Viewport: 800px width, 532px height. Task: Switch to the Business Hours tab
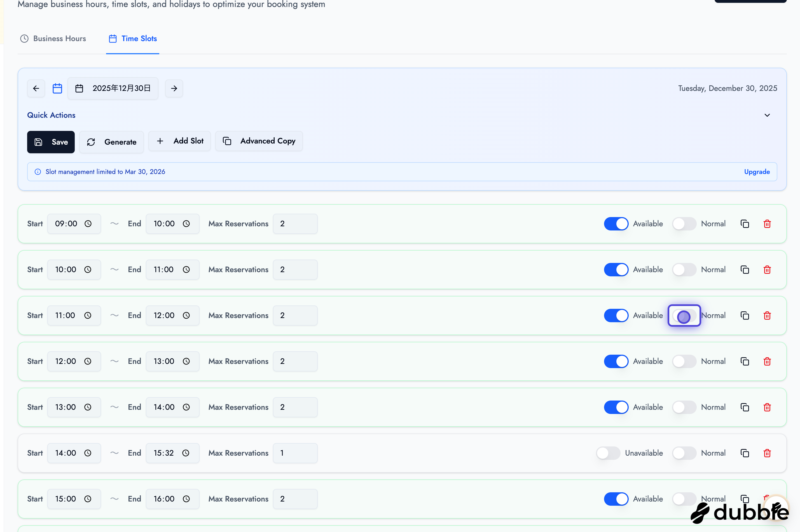(53, 38)
